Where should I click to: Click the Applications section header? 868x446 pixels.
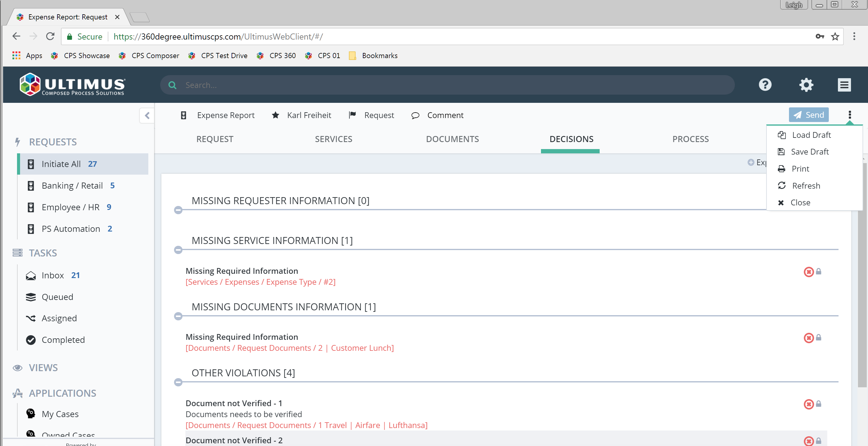(x=62, y=393)
